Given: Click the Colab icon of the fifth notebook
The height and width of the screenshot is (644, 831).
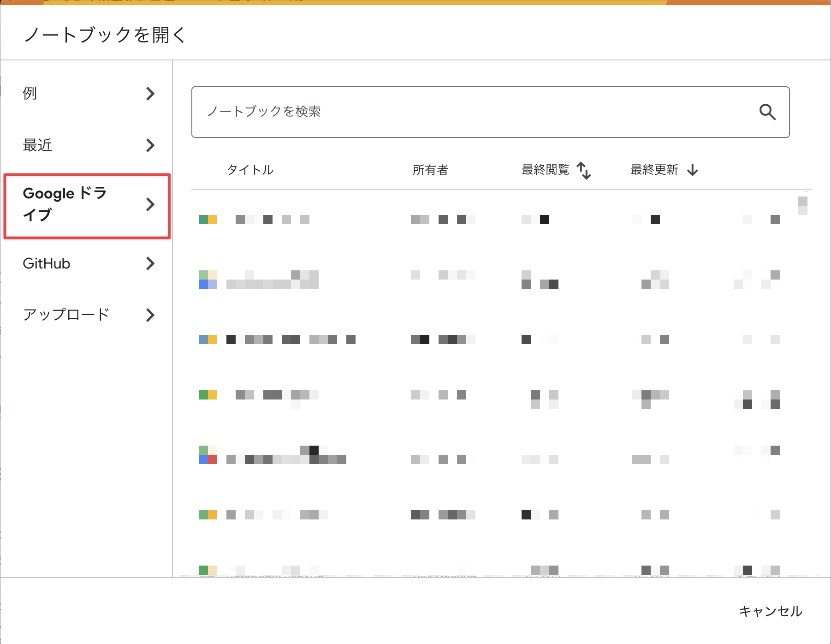Looking at the screenshot, I should (208, 455).
